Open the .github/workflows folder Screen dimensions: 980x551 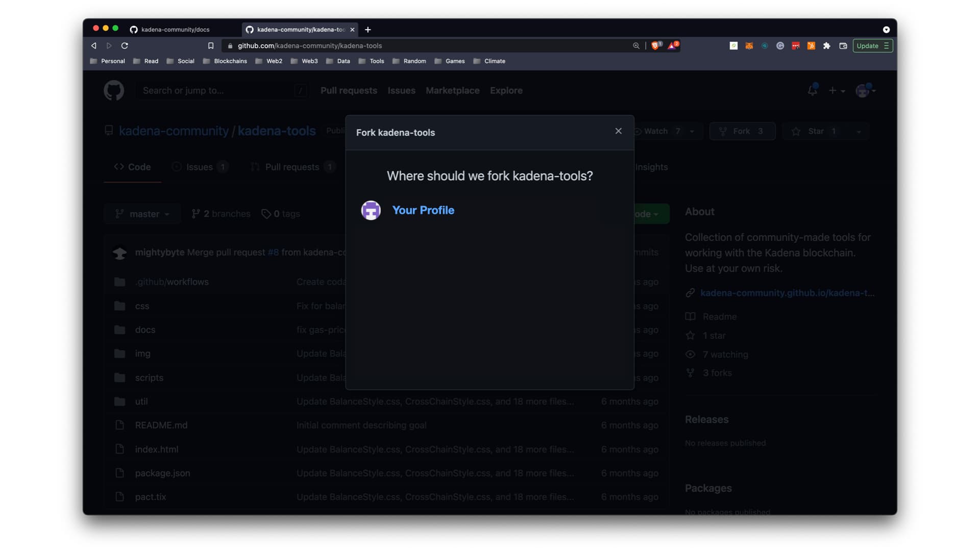pyautogui.click(x=172, y=282)
